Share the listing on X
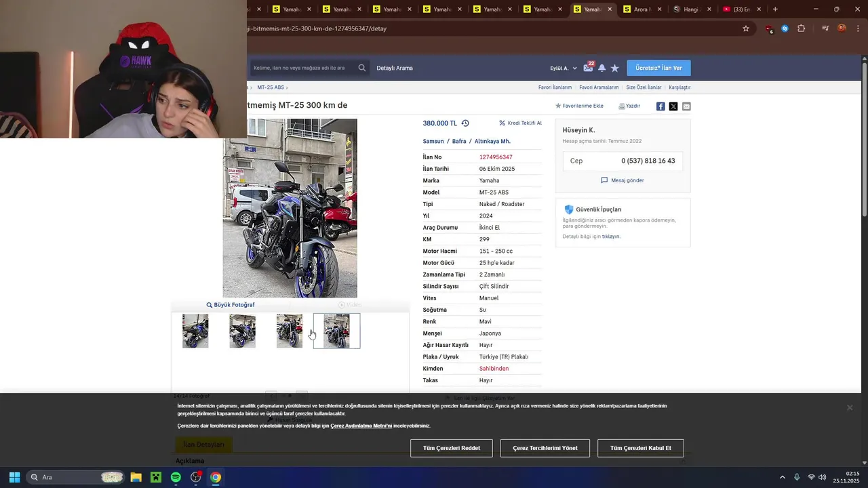 click(x=673, y=106)
